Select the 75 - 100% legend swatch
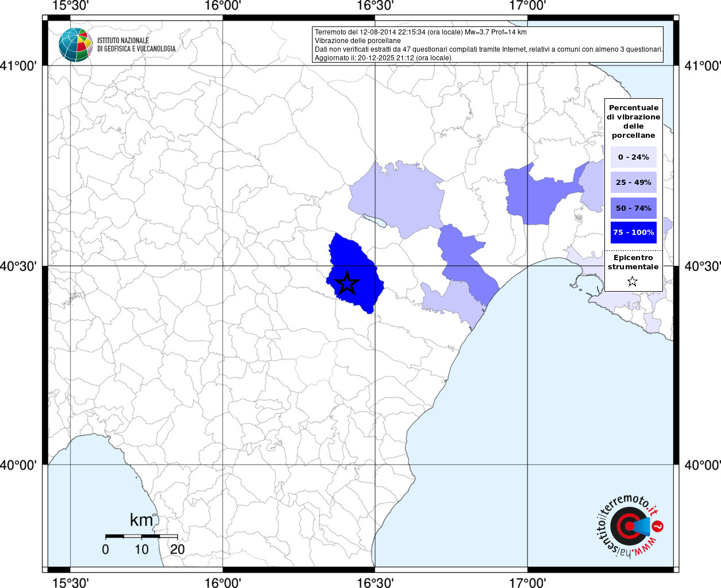The image size is (721, 588). pyautogui.click(x=634, y=232)
